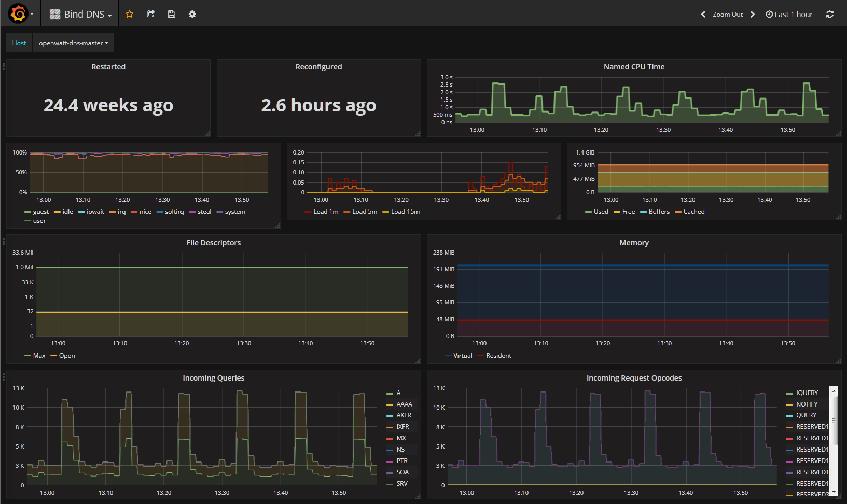Open the Named CPU Time panel title menu

[x=634, y=67]
